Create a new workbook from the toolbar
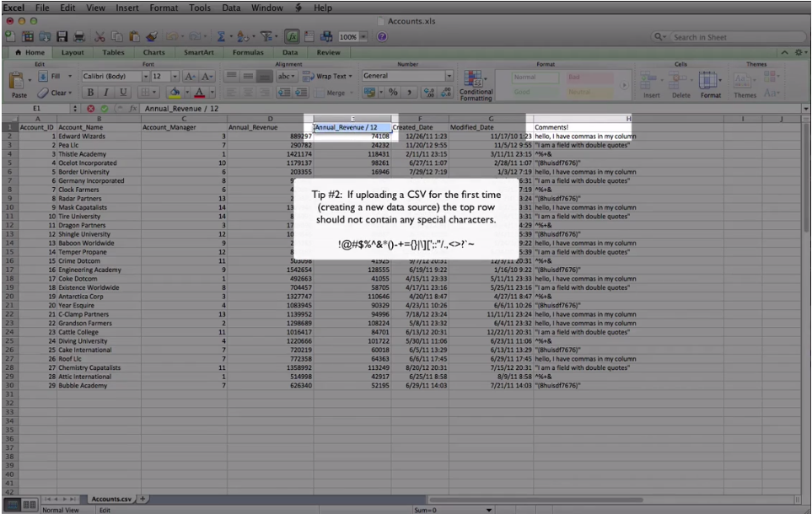The image size is (812, 514). [10, 37]
